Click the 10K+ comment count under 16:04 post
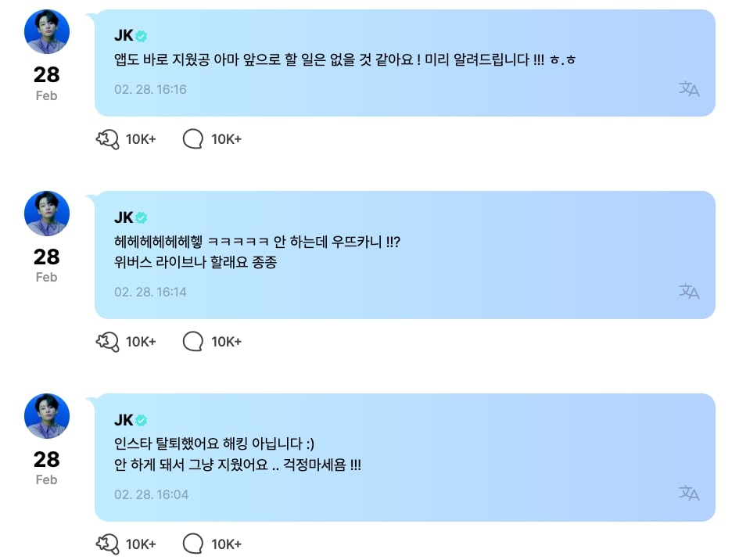The width and height of the screenshot is (739, 560). coord(226,544)
